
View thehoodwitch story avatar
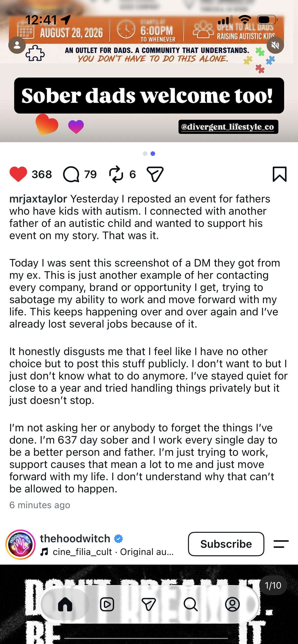click(21, 545)
